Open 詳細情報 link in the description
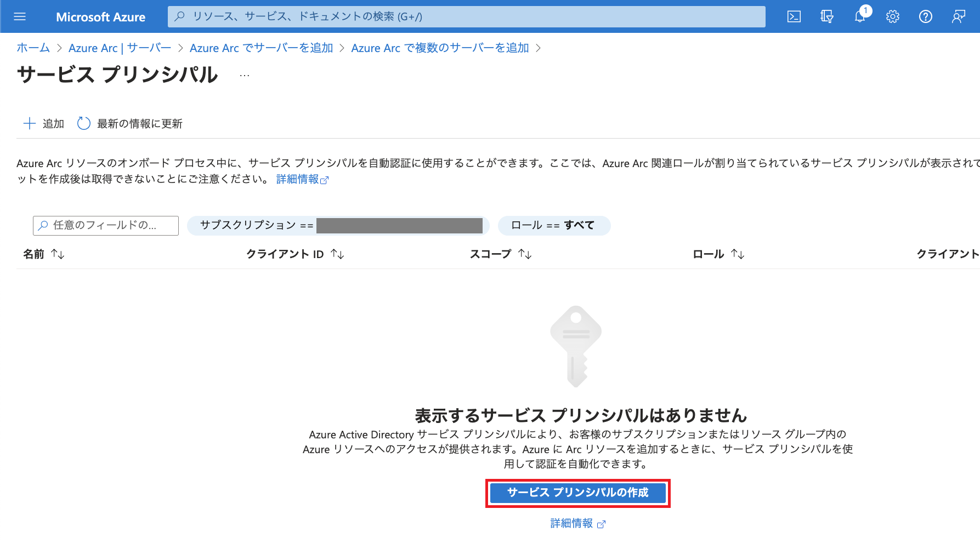Image resolution: width=980 pixels, height=543 pixels. pyautogui.click(x=302, y=179)
